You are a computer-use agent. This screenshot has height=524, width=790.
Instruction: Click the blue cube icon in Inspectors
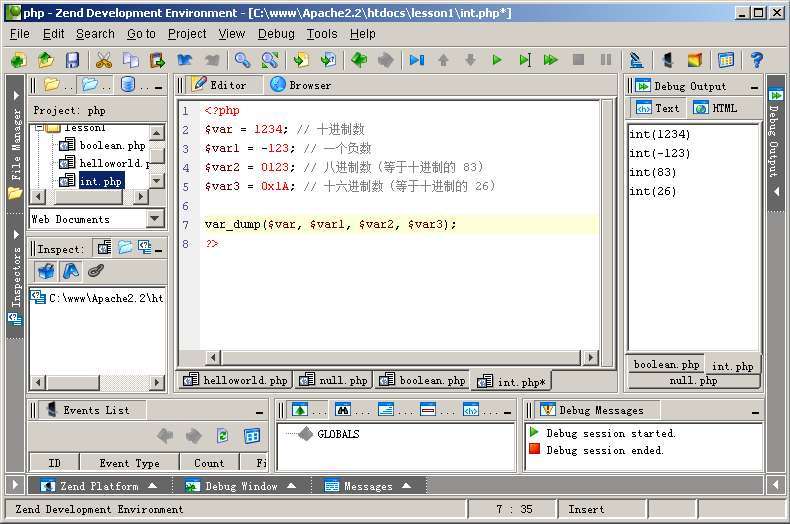pyautogui.click(x=46, y=271)
